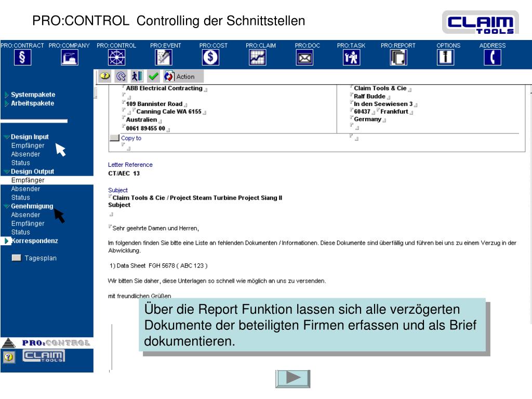The image size is (532, 399).
Task: Open the PRO:CONTROL wheel icon
Action: coord(116,57)
